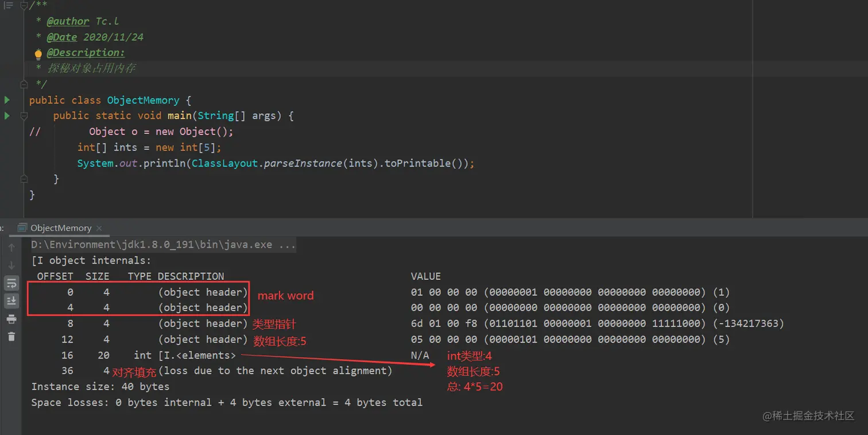Clear the console with the trash icon
This screenshot has height=435, width=868.
coord(11,336)
